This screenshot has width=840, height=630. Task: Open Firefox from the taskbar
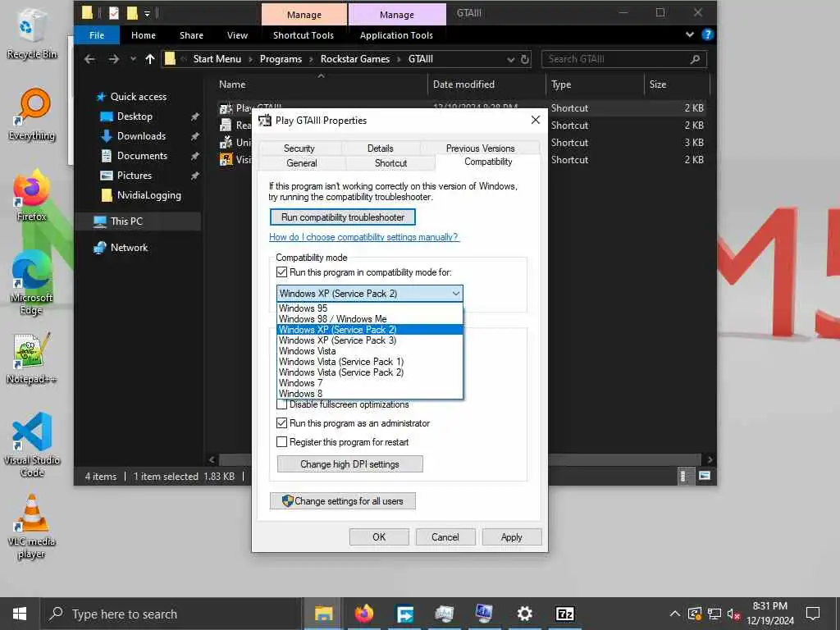tap(364, 614)
